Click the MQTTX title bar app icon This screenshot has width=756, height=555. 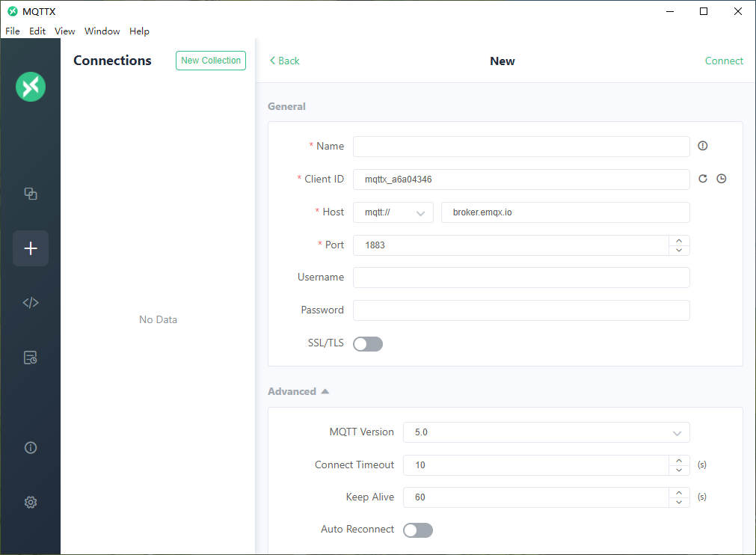13,11
